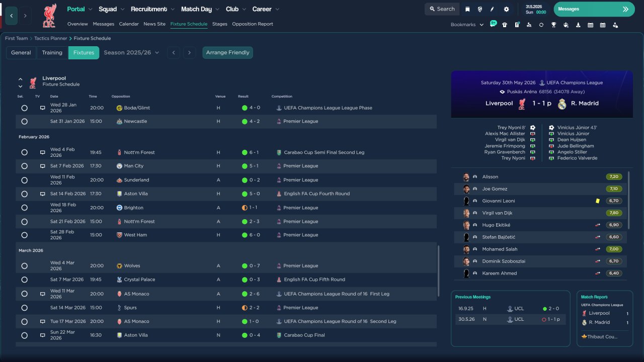This screenshot has height=362, width=644.
Task: Go to the Opposition Report tab
Action: (253, 24)
